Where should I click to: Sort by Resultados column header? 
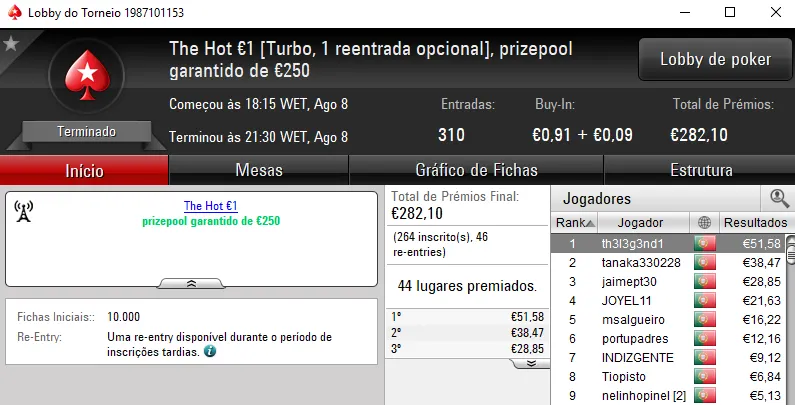[x=755, y=222]
